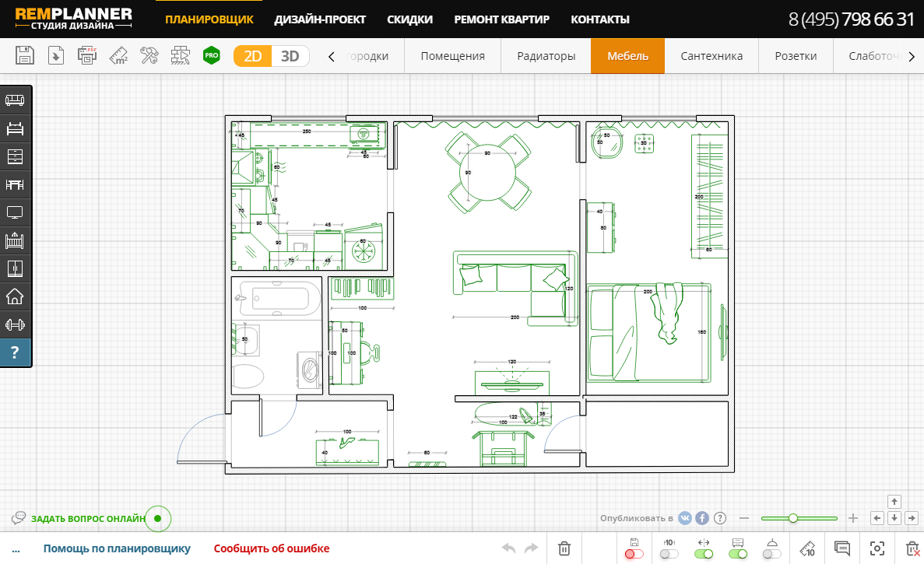Expand the bottom menu with three dots

pyautogui.click(x=16, y=550)
